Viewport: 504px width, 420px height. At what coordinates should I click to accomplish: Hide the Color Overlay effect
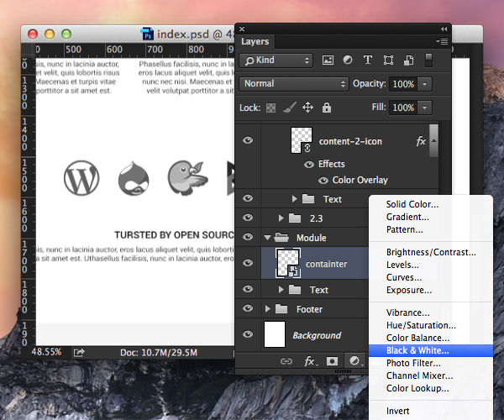[x=323, y=181]
